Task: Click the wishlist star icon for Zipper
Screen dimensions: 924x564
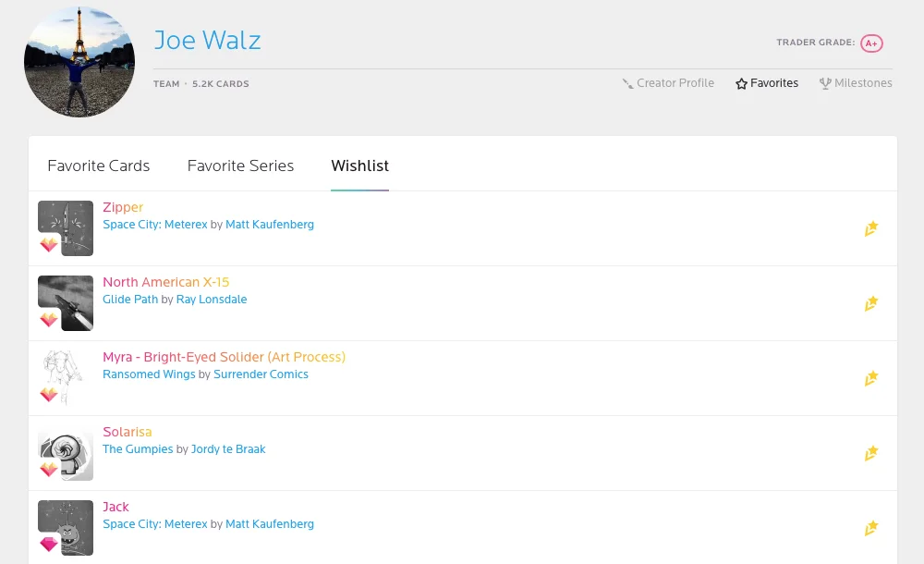Action: [871, 228]
